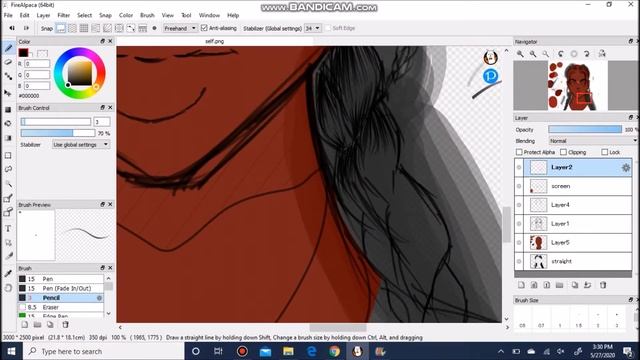Hide the Layer4 layer

(x=519, y=205)
